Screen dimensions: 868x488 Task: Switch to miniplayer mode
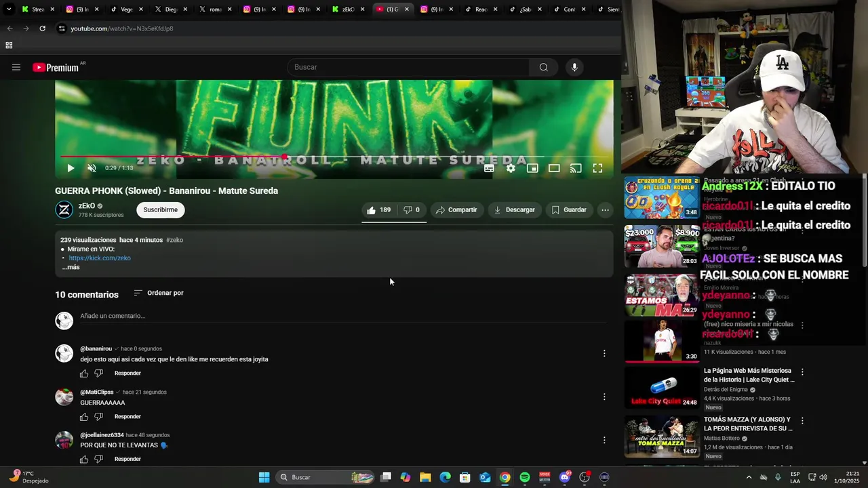pos(532,168)
